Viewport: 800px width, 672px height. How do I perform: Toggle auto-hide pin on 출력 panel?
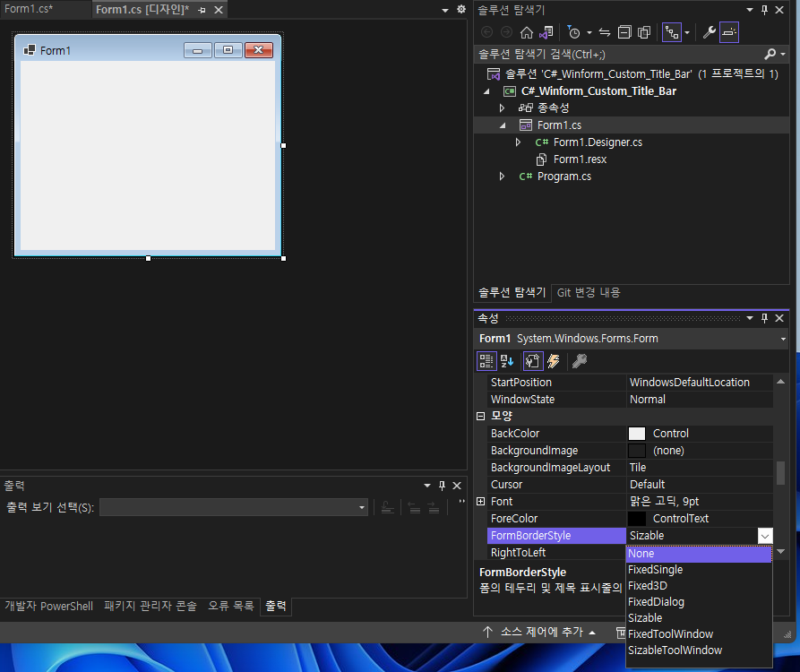tap(442, 486)
